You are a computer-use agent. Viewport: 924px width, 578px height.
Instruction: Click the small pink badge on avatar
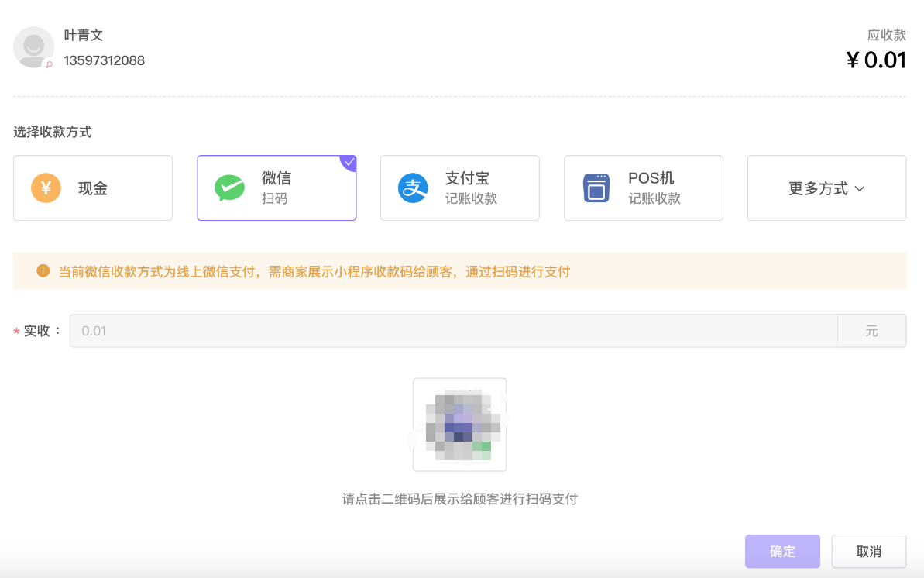50,64
